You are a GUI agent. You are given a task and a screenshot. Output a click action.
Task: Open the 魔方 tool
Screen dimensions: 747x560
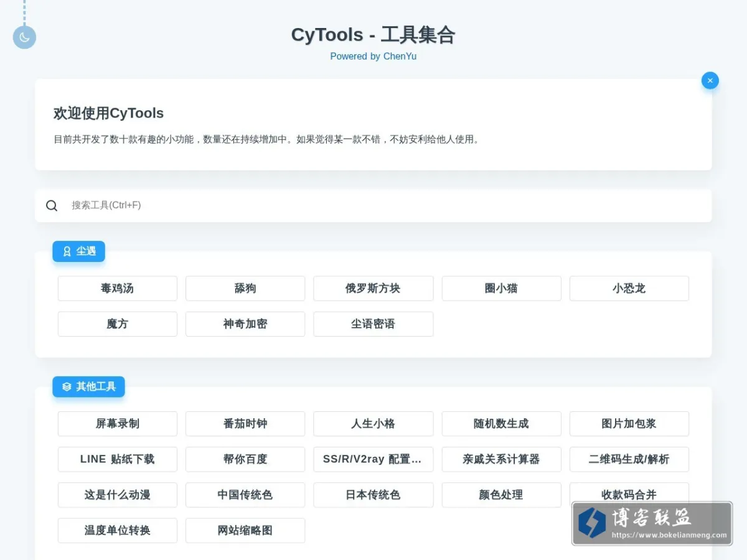118,324
